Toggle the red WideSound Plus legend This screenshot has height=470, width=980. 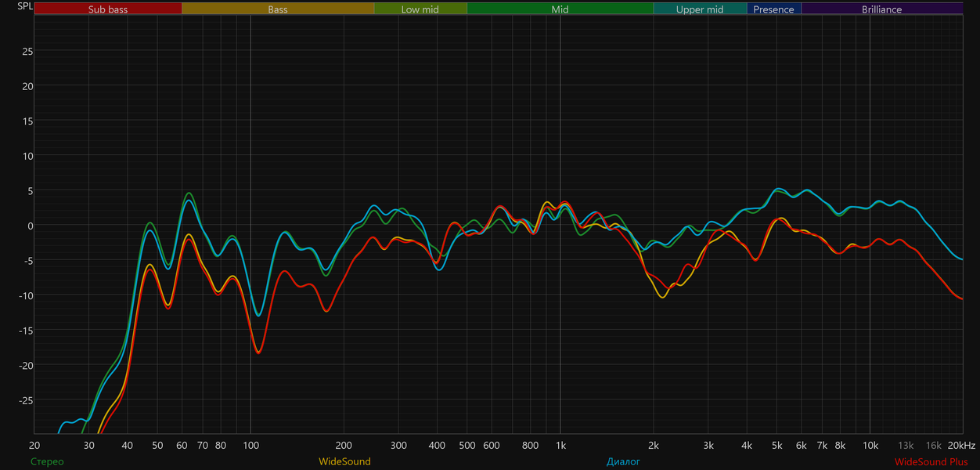(x=931, y=462)
